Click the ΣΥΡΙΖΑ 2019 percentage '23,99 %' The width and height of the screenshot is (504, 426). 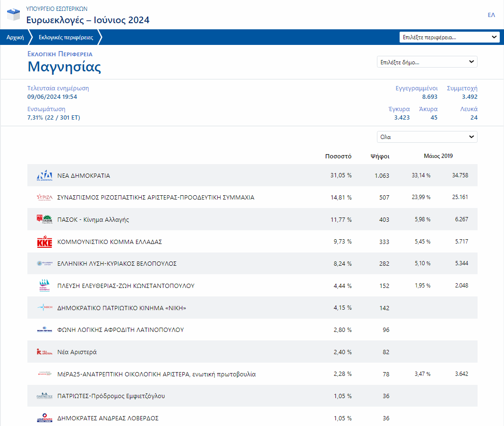(421, 197)
